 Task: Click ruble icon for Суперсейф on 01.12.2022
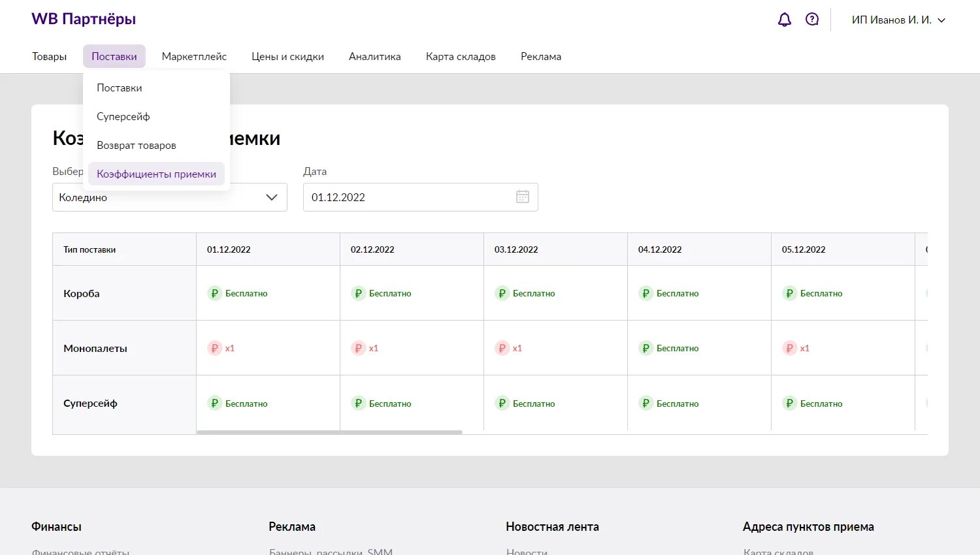pos(214,403)
